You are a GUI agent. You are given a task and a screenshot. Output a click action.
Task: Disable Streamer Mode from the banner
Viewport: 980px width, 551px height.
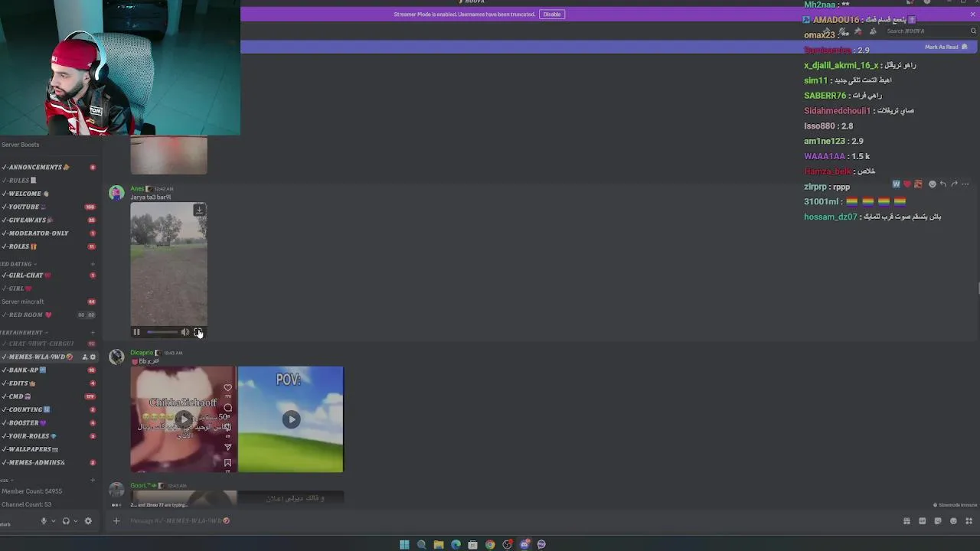552,15
